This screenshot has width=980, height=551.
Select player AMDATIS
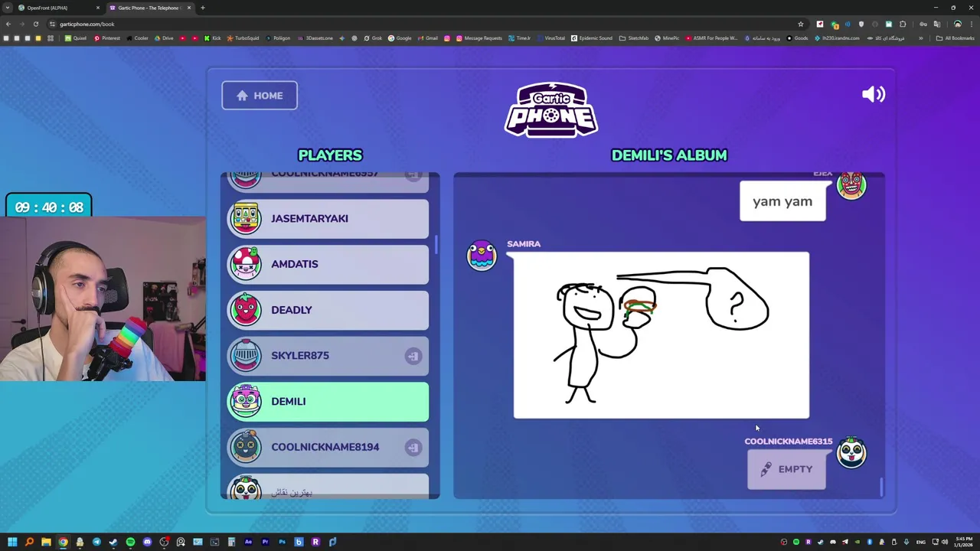(x=328, y=264)
